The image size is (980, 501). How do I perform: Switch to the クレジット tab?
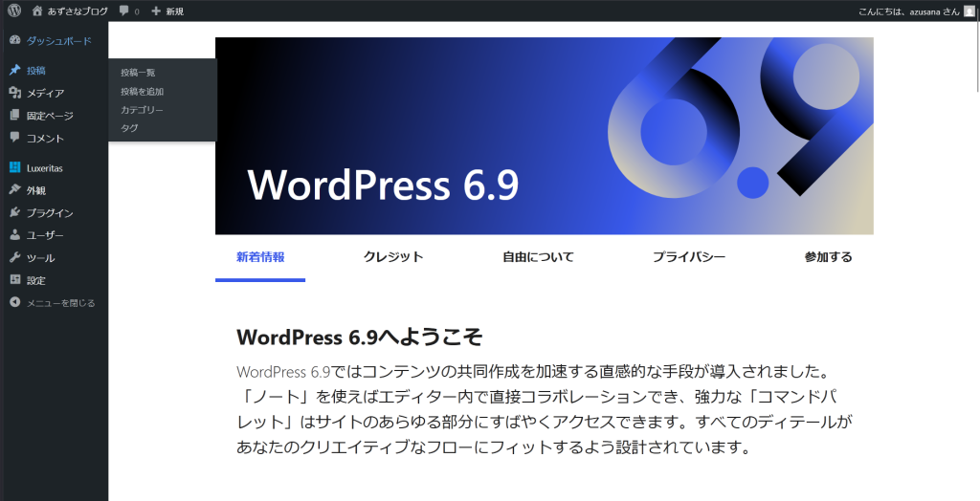coord(393,257)
